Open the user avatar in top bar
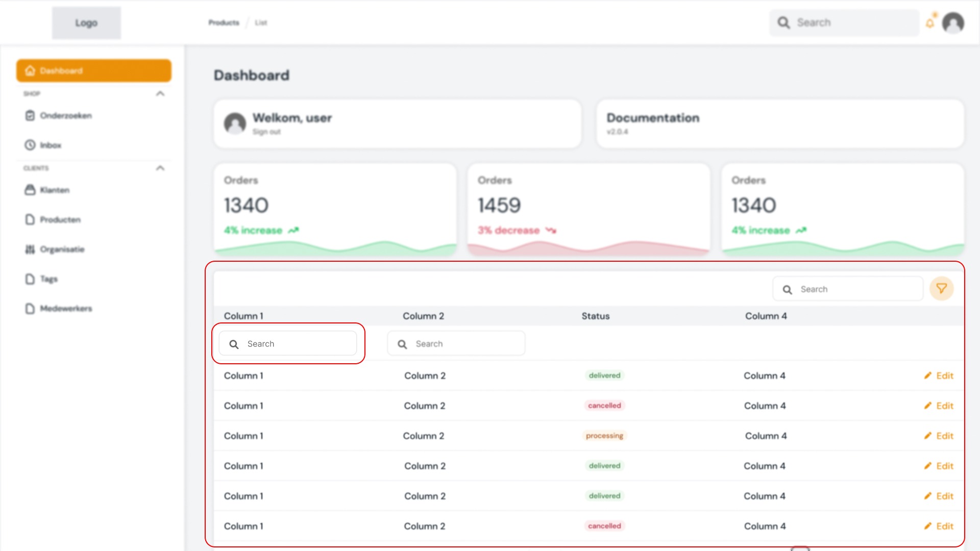 tap(953, 22)
